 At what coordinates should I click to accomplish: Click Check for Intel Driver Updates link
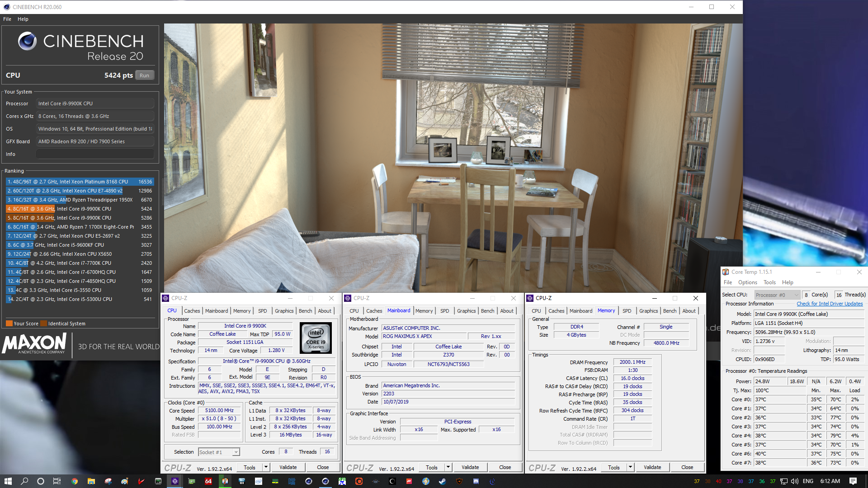coord(830,304)
